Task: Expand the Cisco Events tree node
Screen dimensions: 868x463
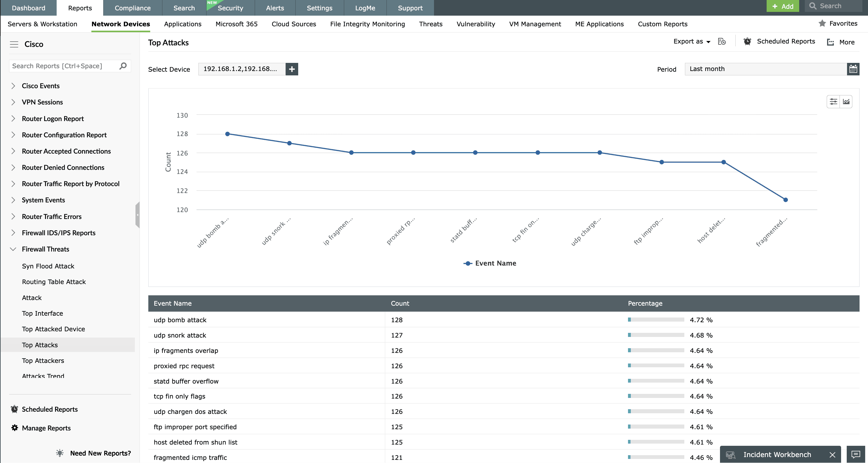Action: click(13, 86)
